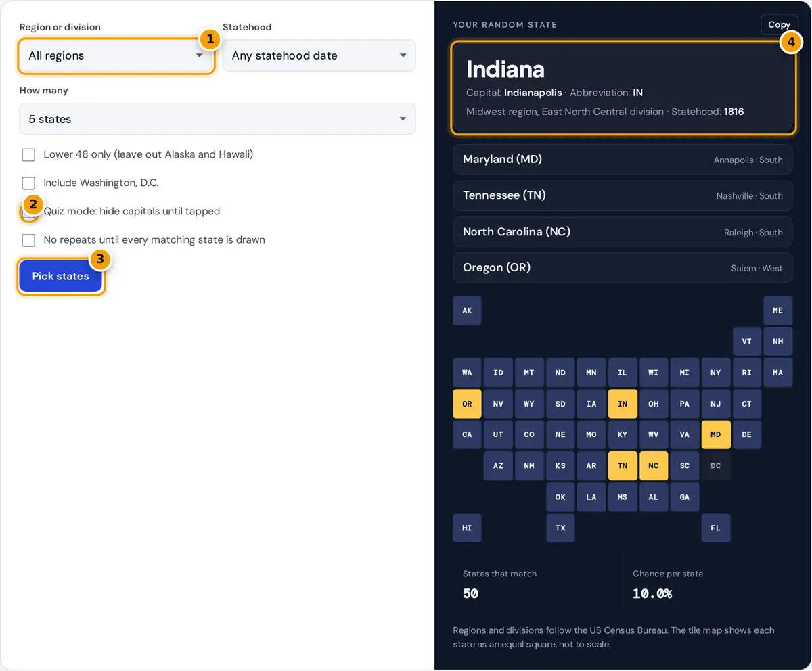Click the AZ tile on the map

pos(498,465)
